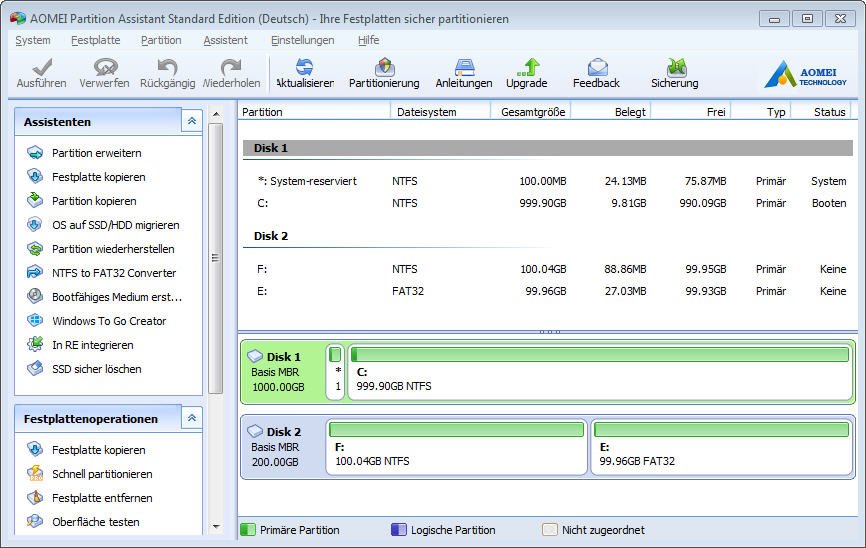Click the sidebar vertical scrollbar thumb

[x=216, y=258]
